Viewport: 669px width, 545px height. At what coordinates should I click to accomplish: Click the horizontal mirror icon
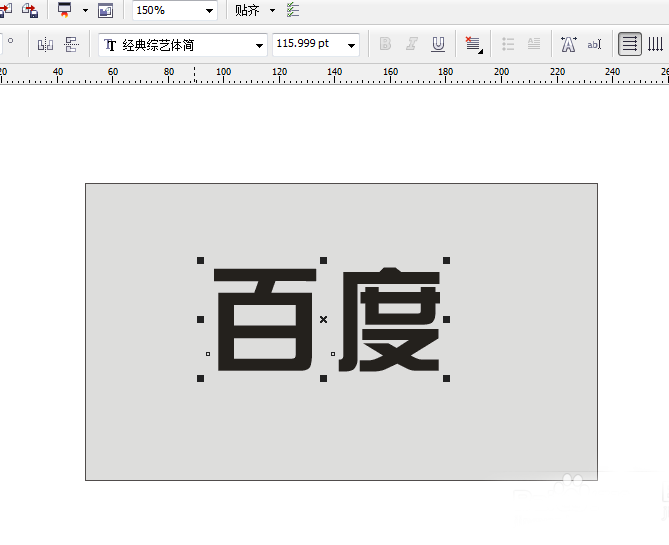(45, 44)
